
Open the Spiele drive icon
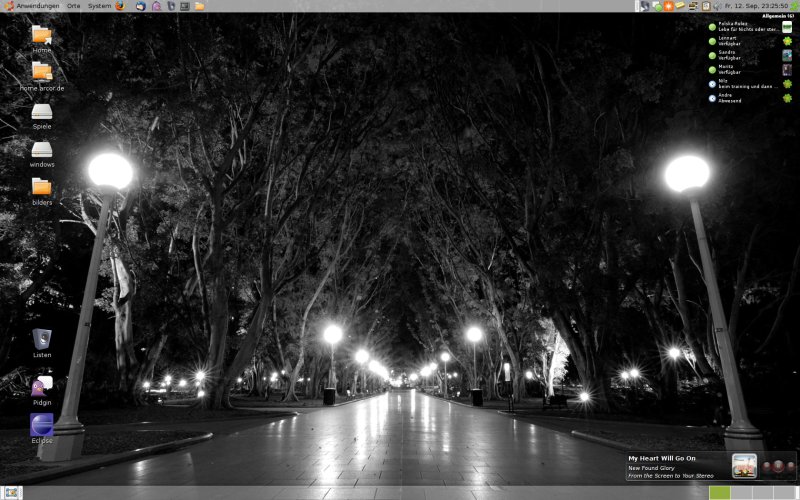(x=41, y=112)
